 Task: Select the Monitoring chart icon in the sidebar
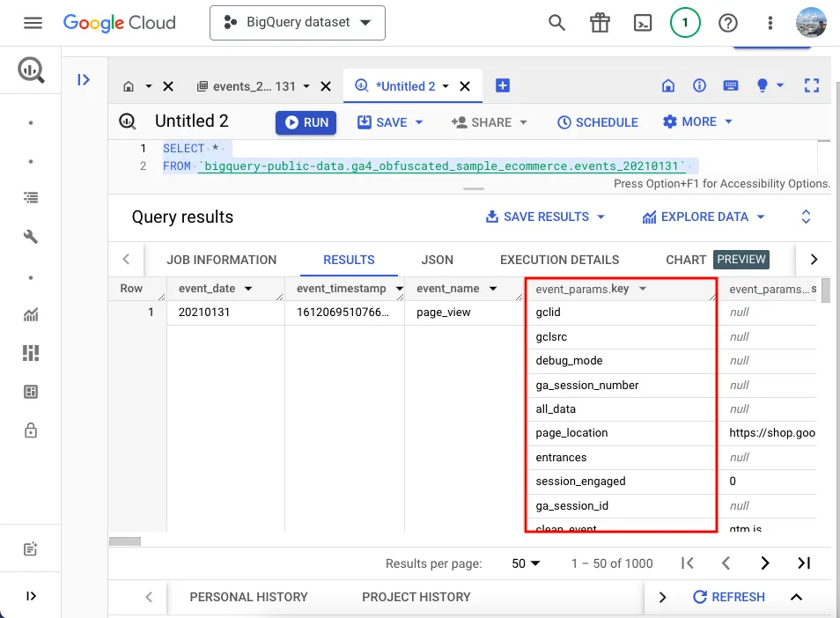click(30, 313)
